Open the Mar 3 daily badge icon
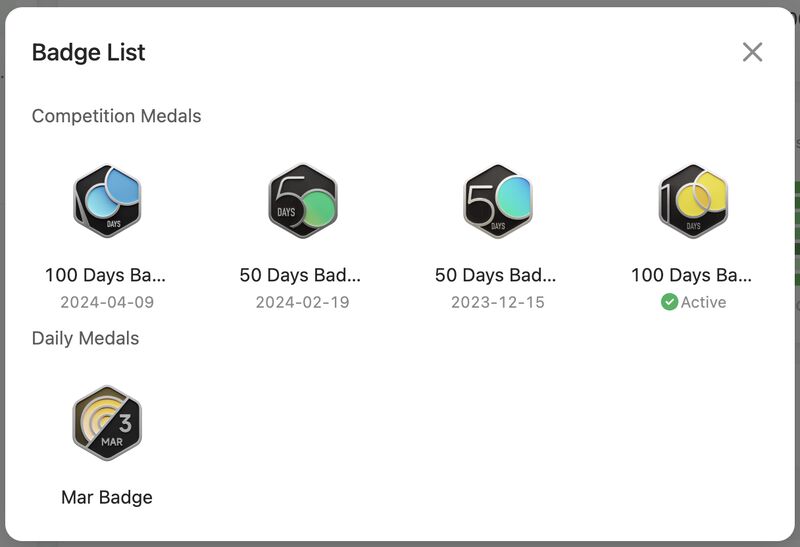This screenshot has height=547, width=800. (x=107, y=423)
